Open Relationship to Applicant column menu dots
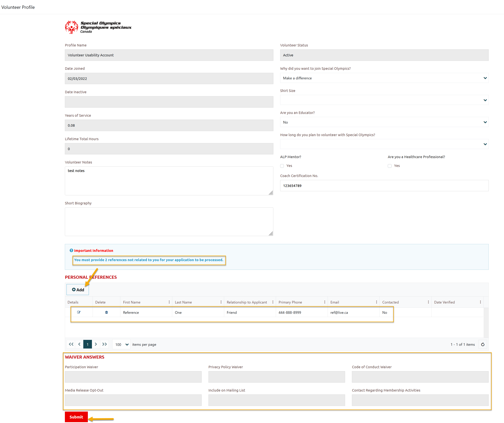 (x=273, y=302)
